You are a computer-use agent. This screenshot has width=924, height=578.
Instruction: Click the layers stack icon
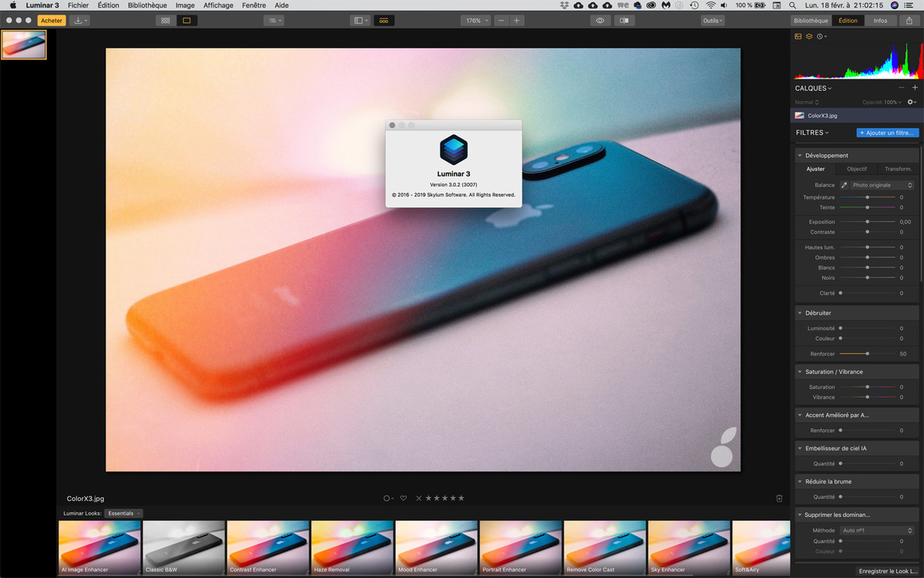pos(809,36)
